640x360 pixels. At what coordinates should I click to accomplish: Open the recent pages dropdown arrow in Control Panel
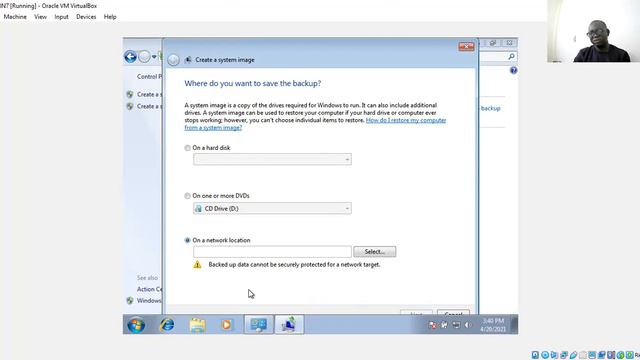(154, 57)
